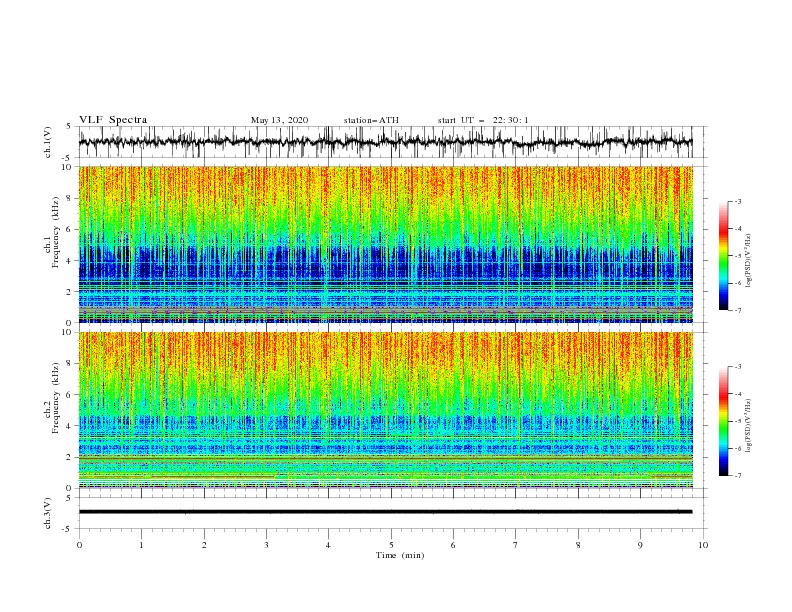Click the time axis tick label '3'
Screen dimensions: 792x612
click(x=266, y=545)
